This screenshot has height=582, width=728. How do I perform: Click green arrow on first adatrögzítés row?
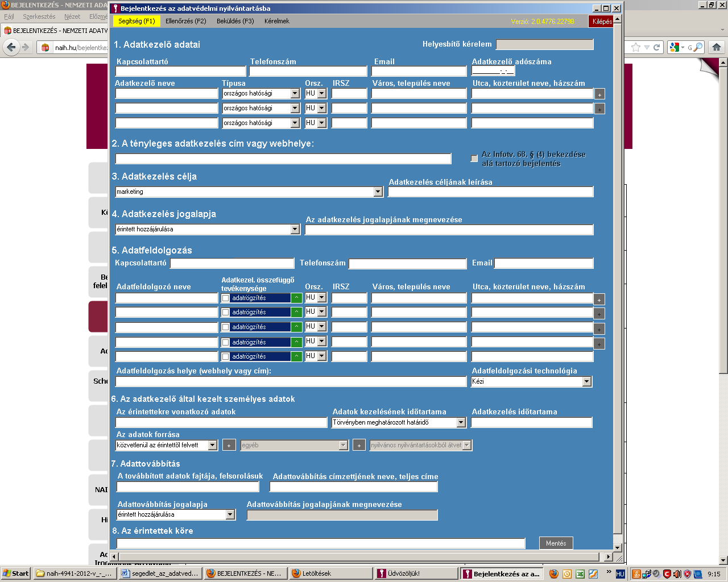pyautogui.click(x=296, y=298)
